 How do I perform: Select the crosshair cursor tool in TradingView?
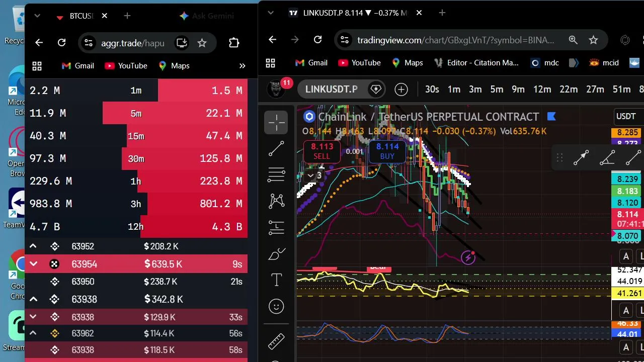pyautogui.click(x=276, y=123)
